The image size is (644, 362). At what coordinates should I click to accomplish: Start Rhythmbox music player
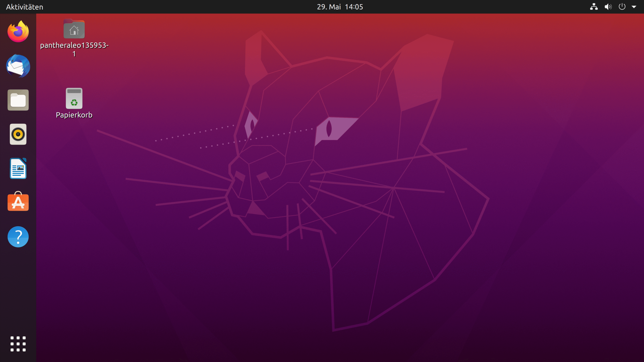[18, 134]
